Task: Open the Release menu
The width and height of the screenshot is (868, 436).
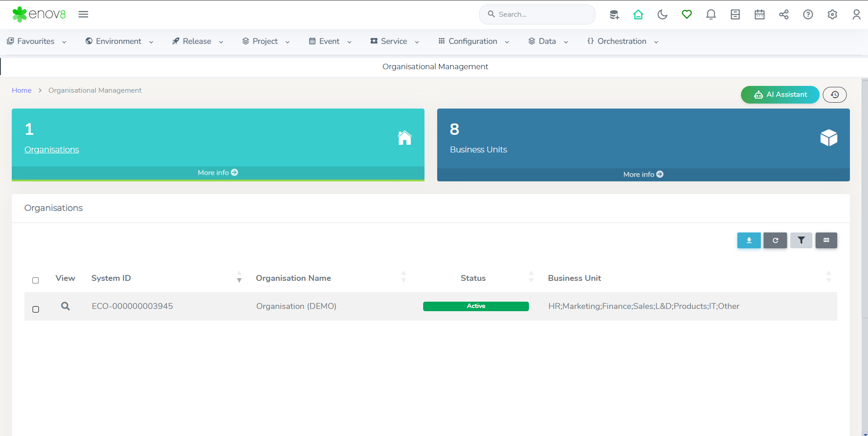Action: pyautogui.click(x=198, y=41)
